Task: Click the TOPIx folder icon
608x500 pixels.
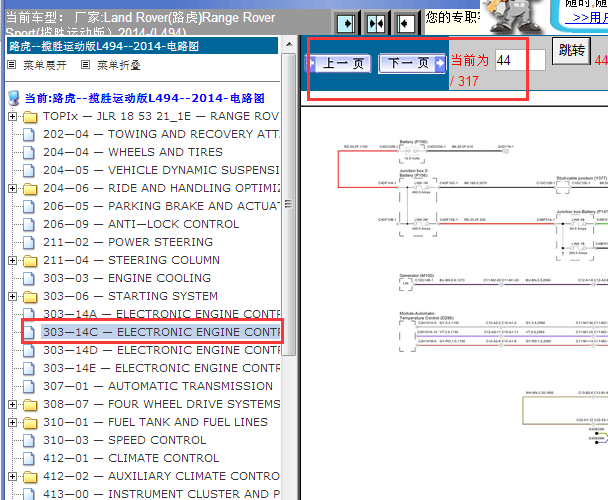Action: pos(30,117)
